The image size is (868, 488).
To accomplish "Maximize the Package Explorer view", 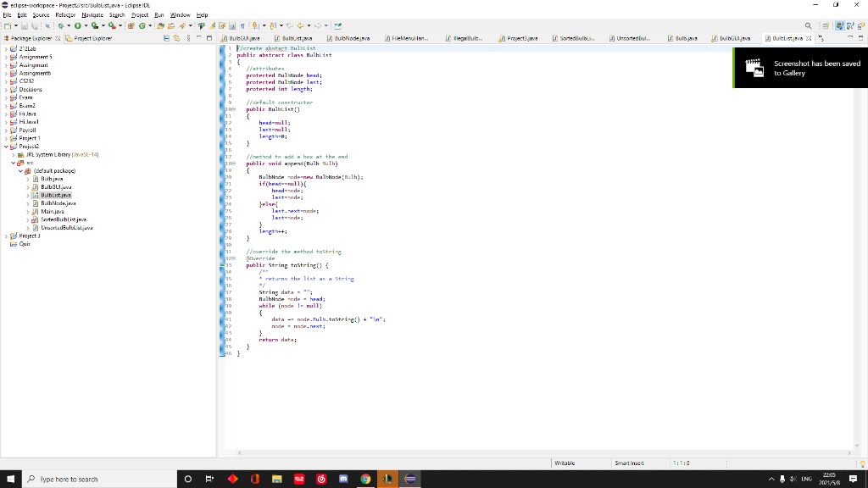I will [x=209, y=39].
